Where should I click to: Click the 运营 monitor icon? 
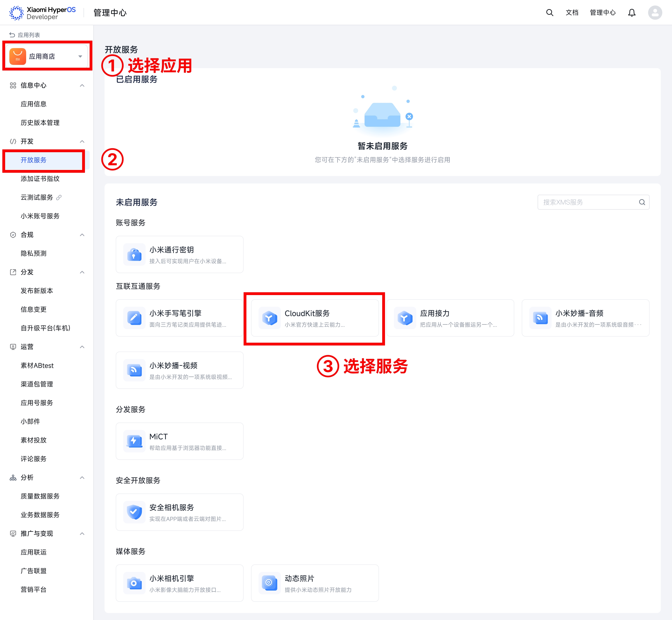pos(13,347)
